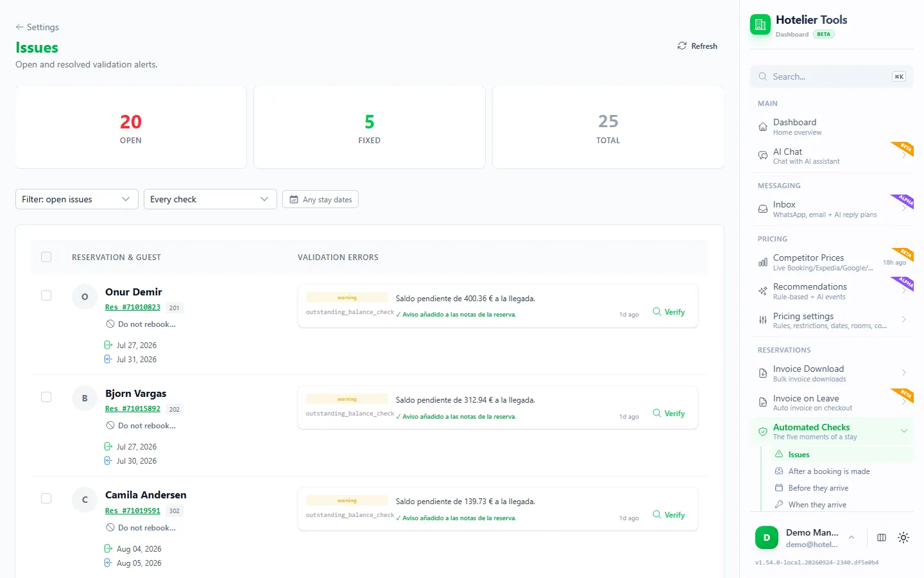Click the AI Chat bubble icon
Viewport: 924px width, 578px height.
point(763,156)
